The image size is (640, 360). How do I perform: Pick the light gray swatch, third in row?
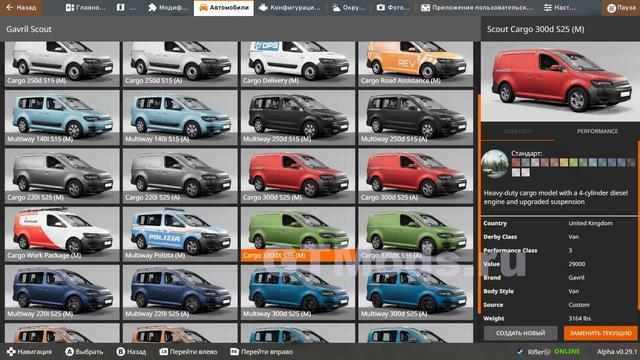pyautogui.click(x=535, y=162)
